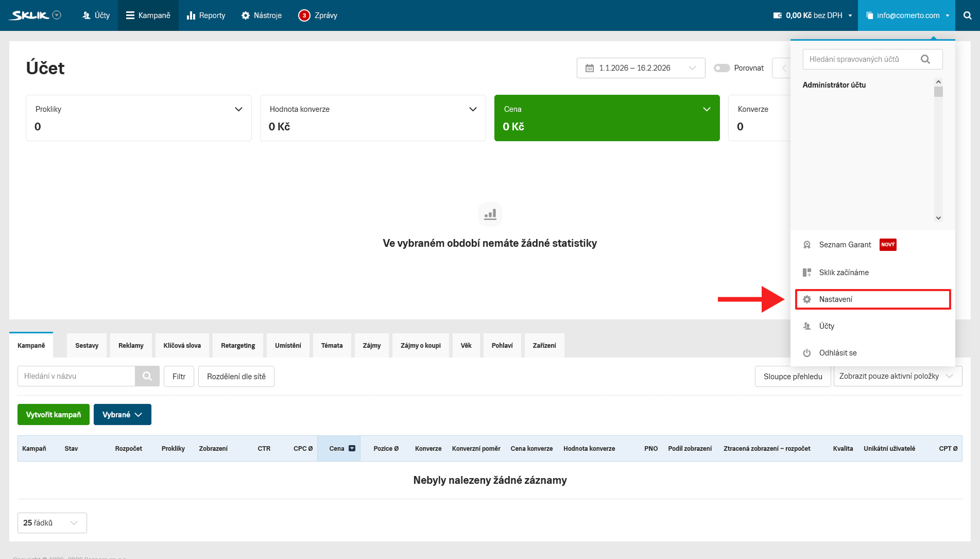The width and height of the screenshot is (980, 559).
Task: Switch to the Klíčová slova tab
Action: (182, 345)
